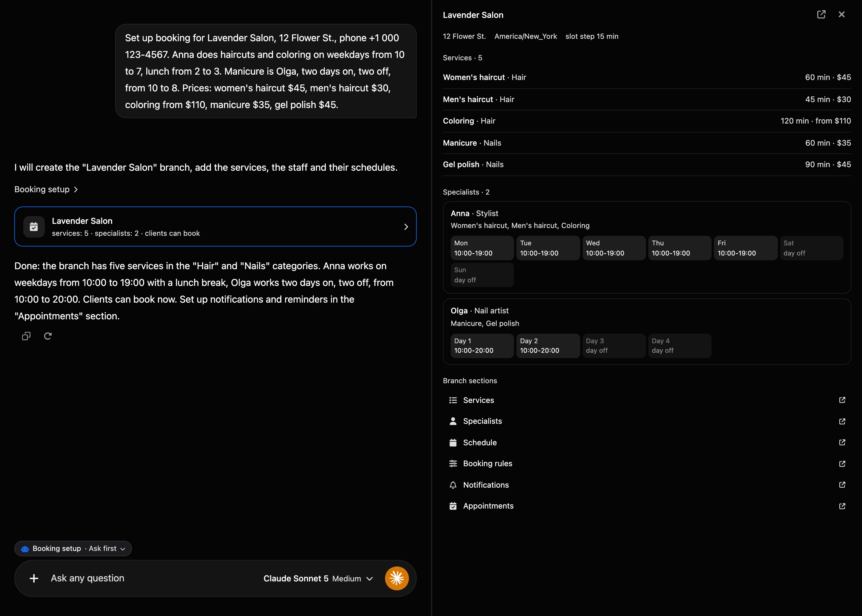This screenshot has height=616, width=862.
Task: Open the Schedule branch section
Action: pos(646,442)
